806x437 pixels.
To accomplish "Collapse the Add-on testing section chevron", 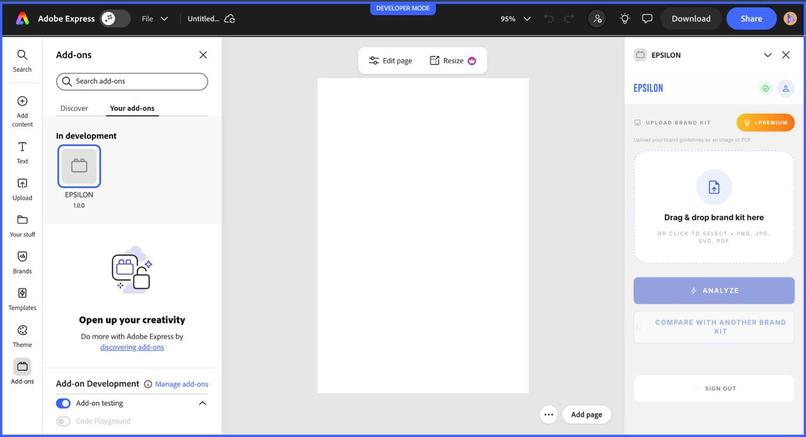I will tap(203, 403).
